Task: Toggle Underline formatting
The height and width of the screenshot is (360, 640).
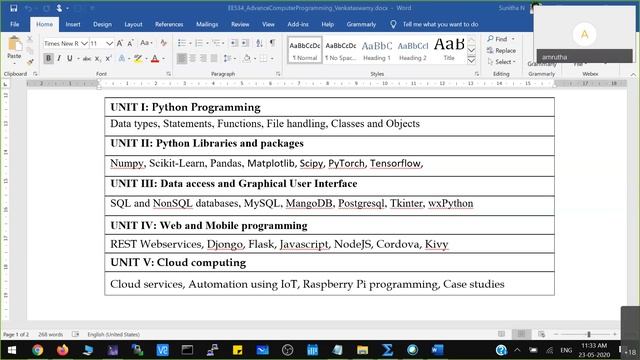Action: point(70,58)
